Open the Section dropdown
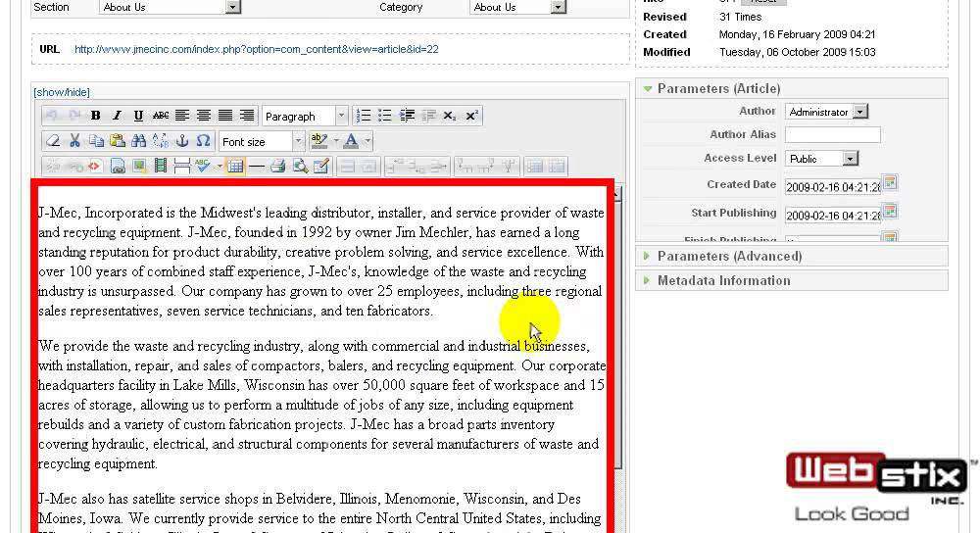Screen dimensions: 980x533 click(170, 7)
